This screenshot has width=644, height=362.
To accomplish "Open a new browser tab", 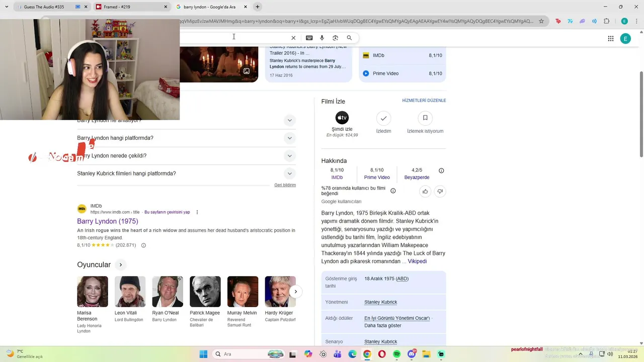I will (x=258, y=7).
